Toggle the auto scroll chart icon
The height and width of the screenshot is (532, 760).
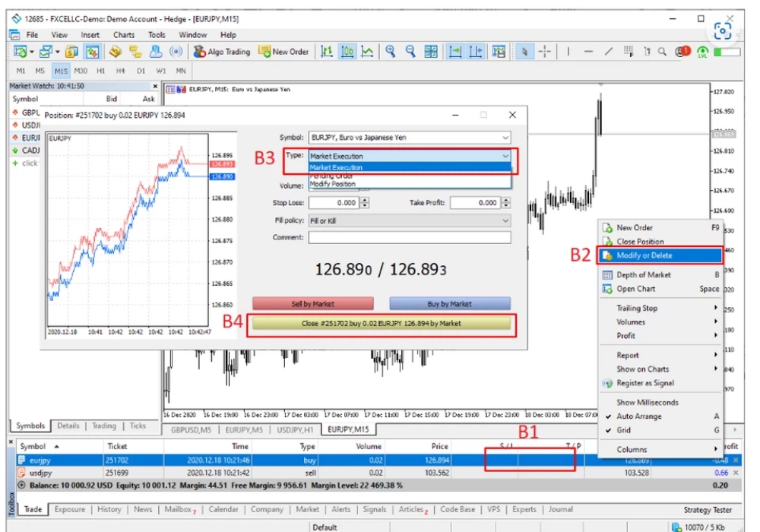454,52
